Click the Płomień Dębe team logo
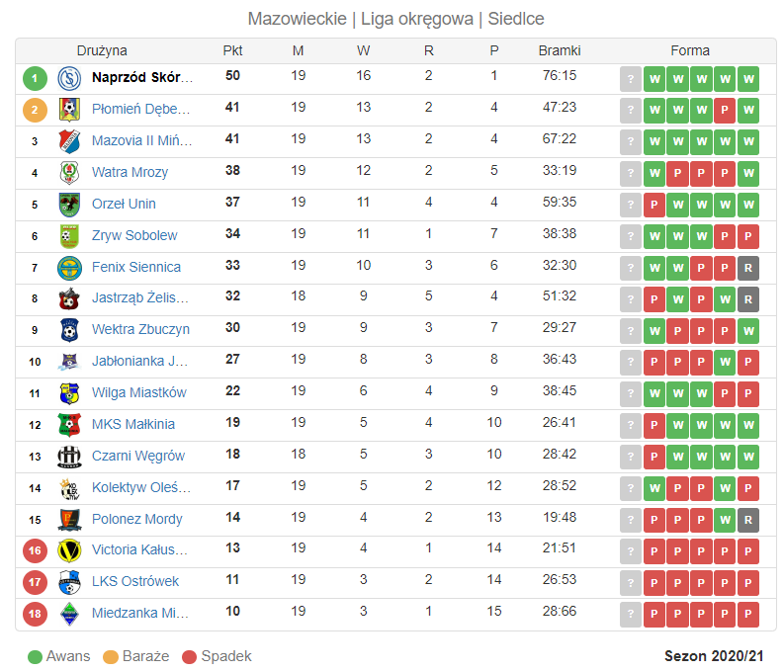The width and height of the screenshot is (784, 672). point(69,110)
